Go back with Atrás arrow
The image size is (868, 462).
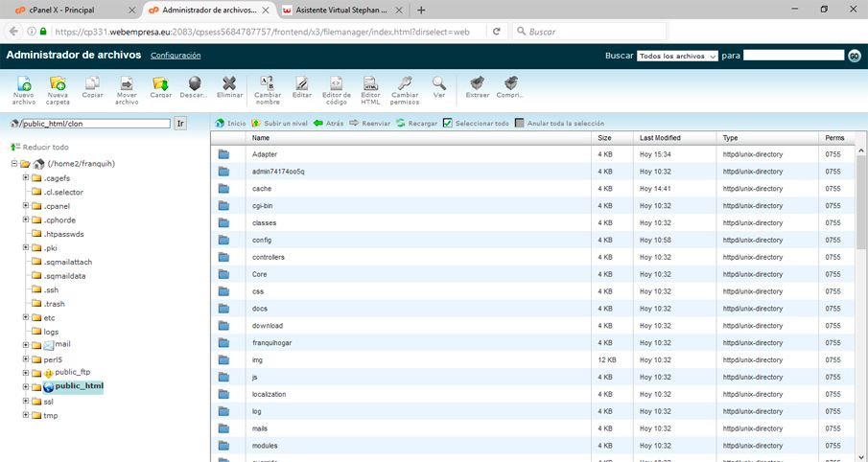328,124
